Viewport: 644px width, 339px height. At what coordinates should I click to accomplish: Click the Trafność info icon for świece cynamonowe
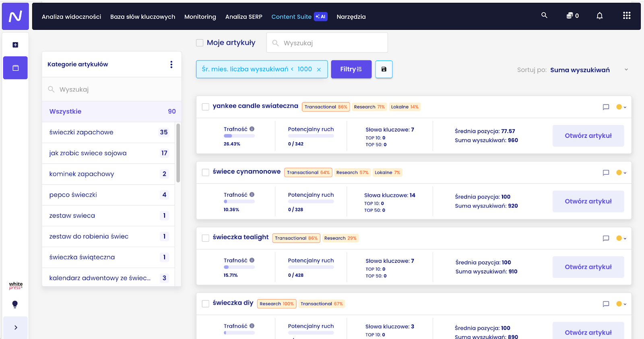[x=252, y=195]
